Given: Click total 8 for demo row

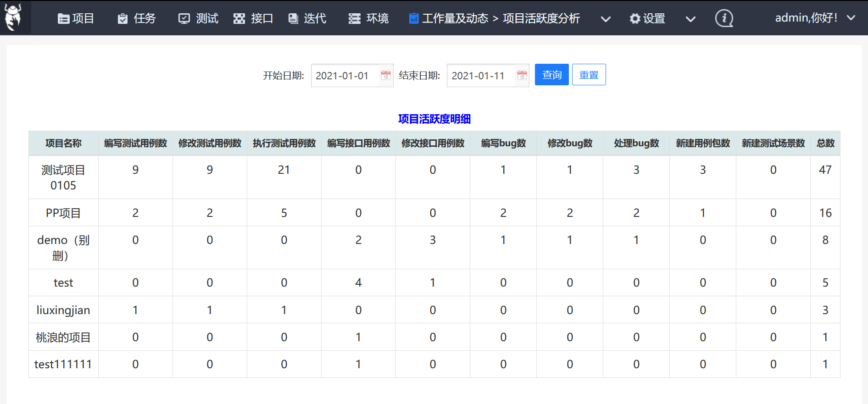Looking at the screenshot, I should (825, 240).
